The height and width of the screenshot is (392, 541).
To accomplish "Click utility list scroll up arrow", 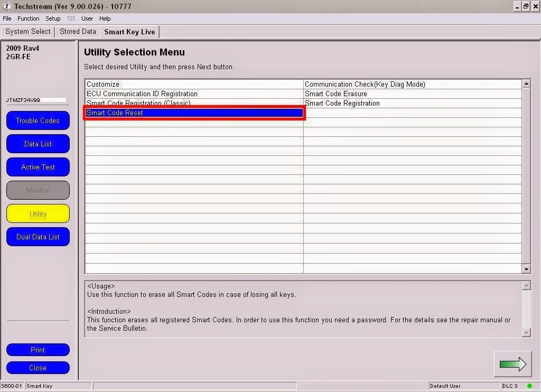I will (526, 83).
